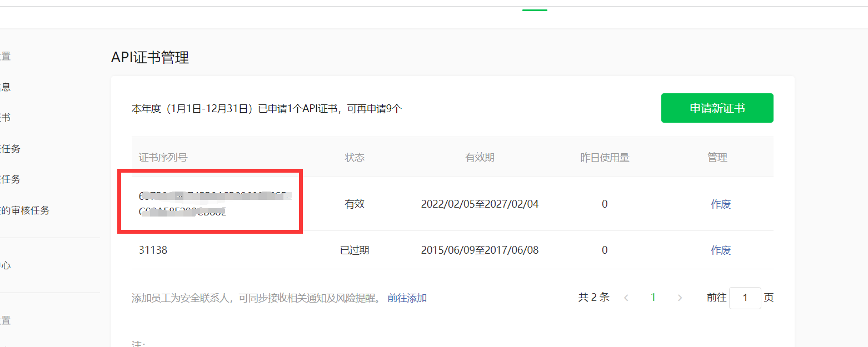Click the 申请新证书 green button
Image resolution: width=868 pixels, height=347 pixels.
click(x=717, y=108)
